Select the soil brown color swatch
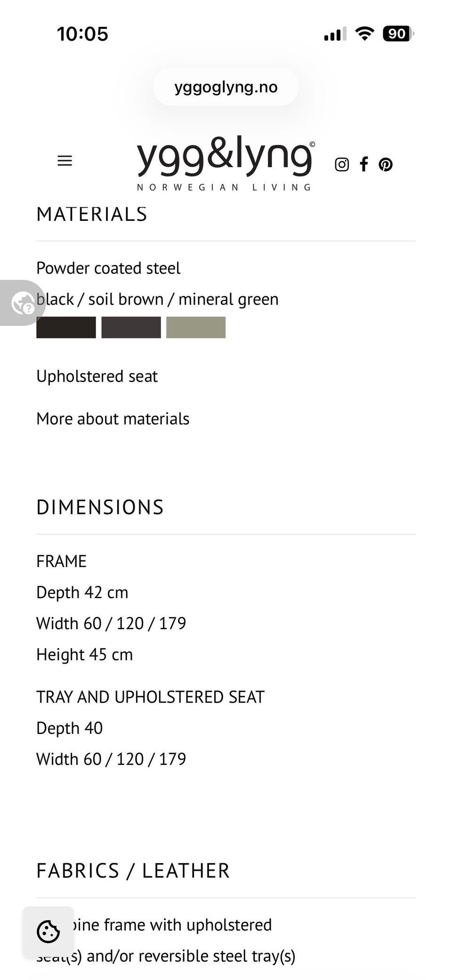Image resolution: width=452 pixels, height=980 pixels. coord(131,327)
